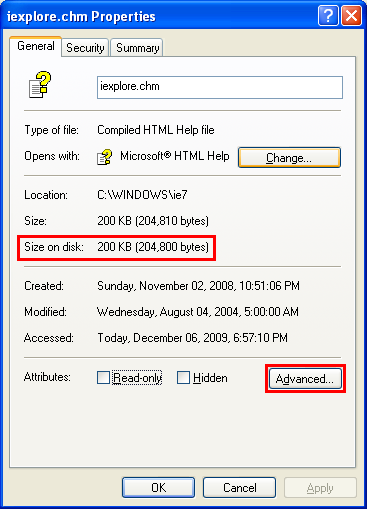Click 'Compiled HTML Help file' type text
Screen dimensions: 367x509
click(x=156, y=130)
